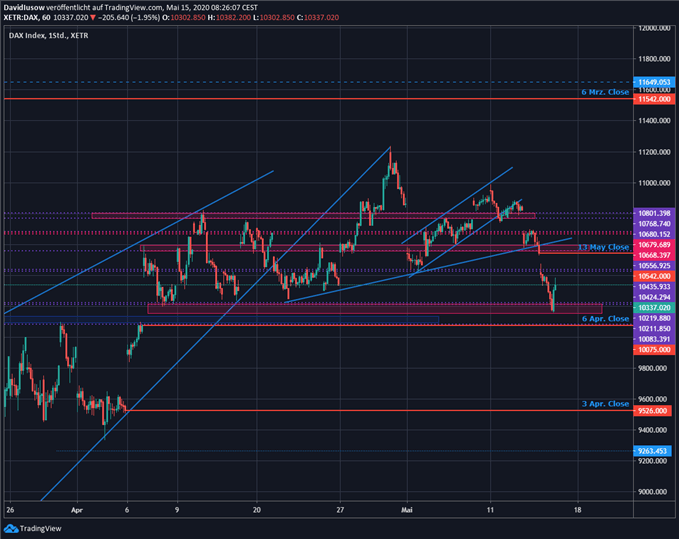Viewport: 679px width, 539px height.
Task: Click the 'Apr' label on the time axis
Action: pos(77,510)
